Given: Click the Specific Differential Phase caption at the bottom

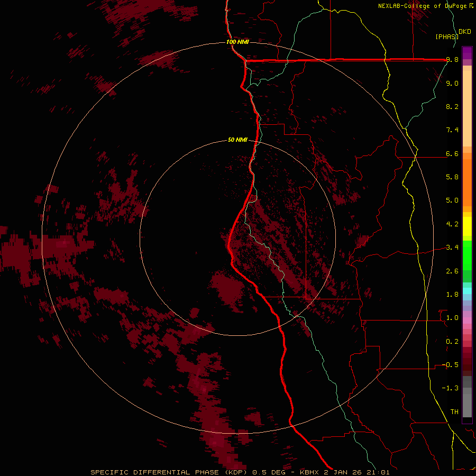Looking at the screenshot, I should (x=240, y=472).
